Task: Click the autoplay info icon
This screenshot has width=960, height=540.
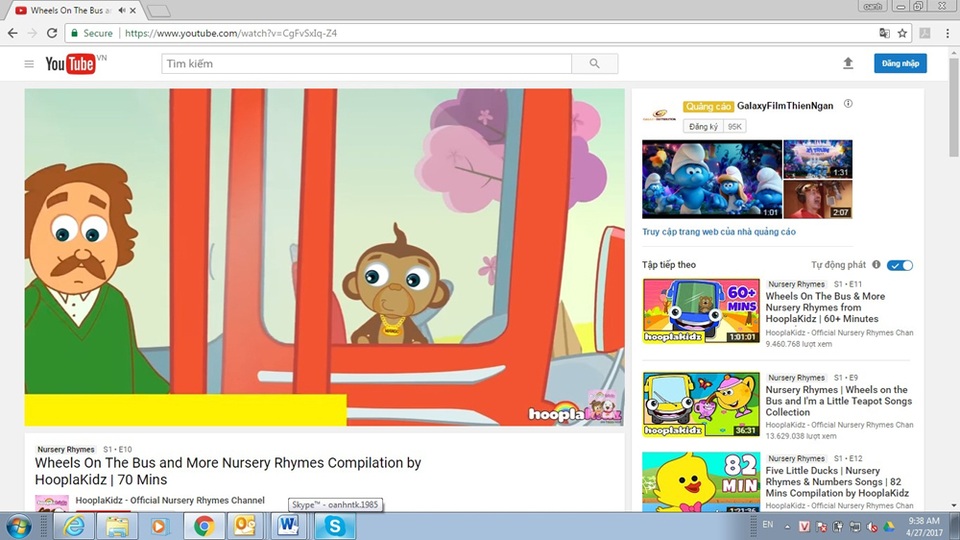Action: (x=876, y=264)
